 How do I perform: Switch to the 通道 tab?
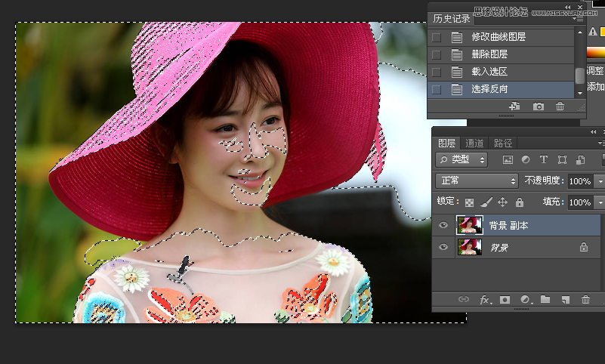[x=474, y=143]
